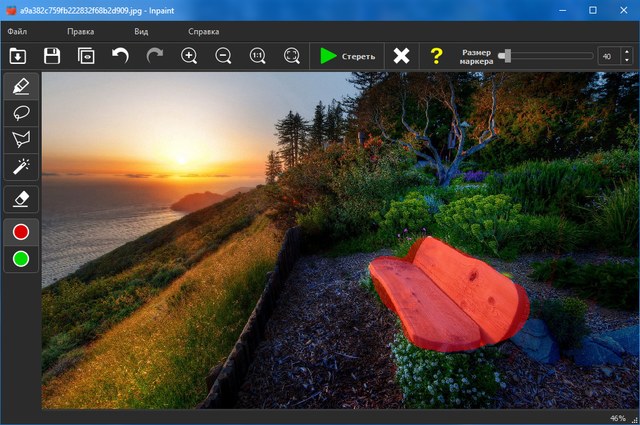Set zoom to 1:1 actual size
This screenshot has height=425, width=640.
pos(257,56)
